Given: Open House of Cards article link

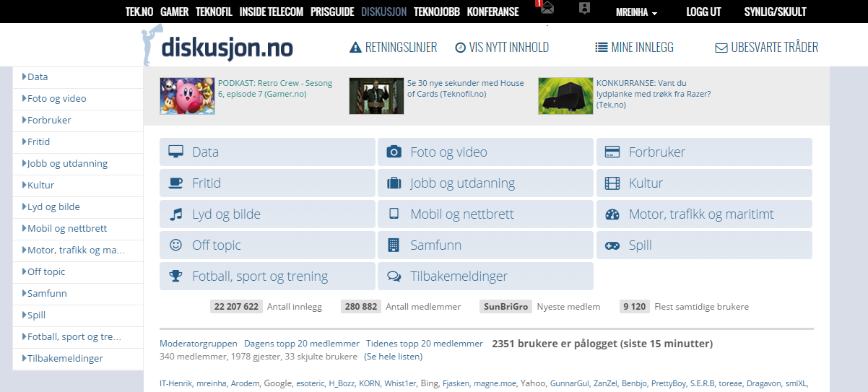Looking at the screenshot, I should coord(466,88).
